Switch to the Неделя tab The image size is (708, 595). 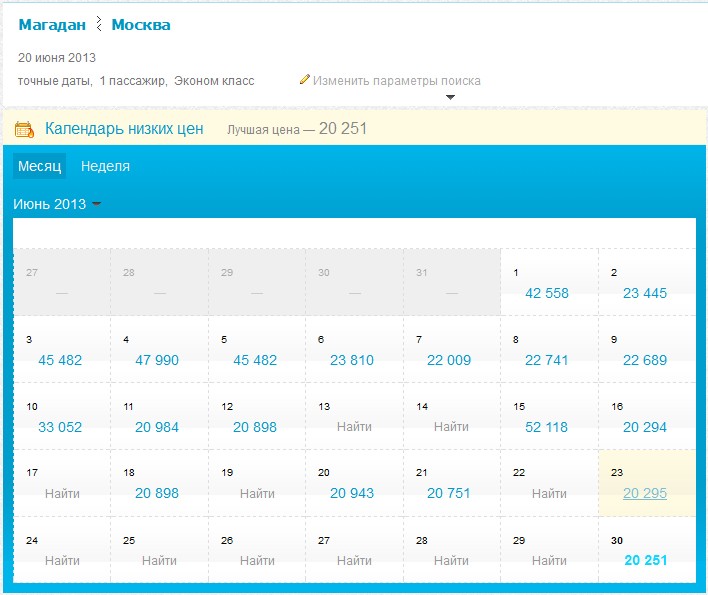tap(105, 166)
